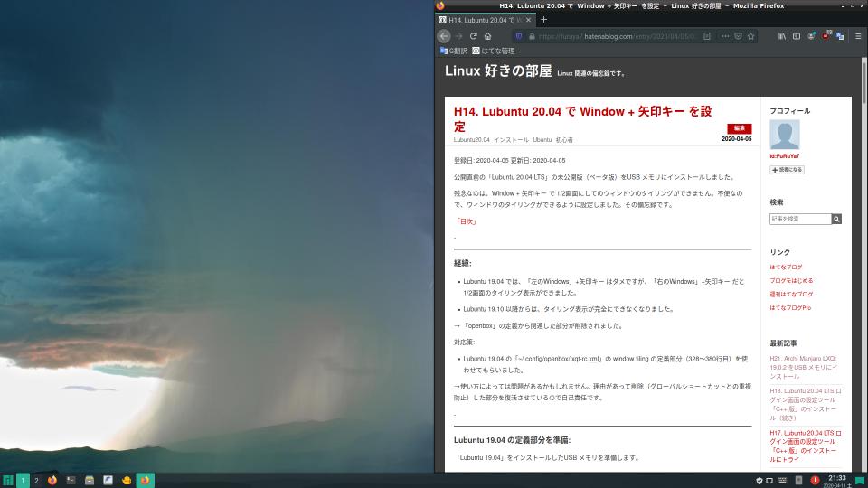Click removable media tray icon
868x488 pixels.
pos(798,480)
